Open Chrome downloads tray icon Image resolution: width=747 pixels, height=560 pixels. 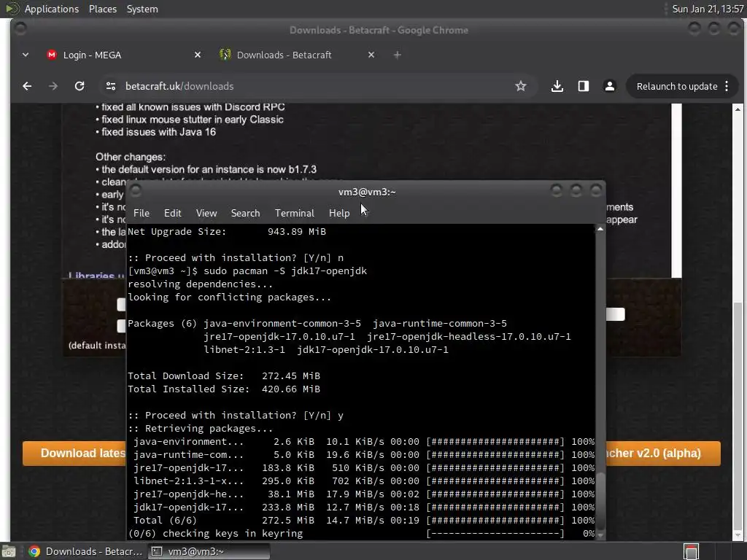coord(557,86)
